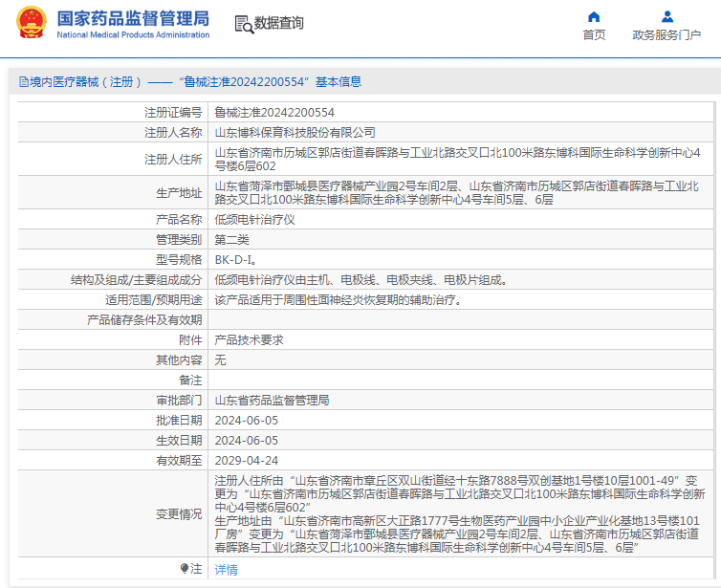Image resolution: width=721 pixels, height=588 pixels.
Task: Click the document icon before 境内医疗器械
Action: [x=24, y=82]
